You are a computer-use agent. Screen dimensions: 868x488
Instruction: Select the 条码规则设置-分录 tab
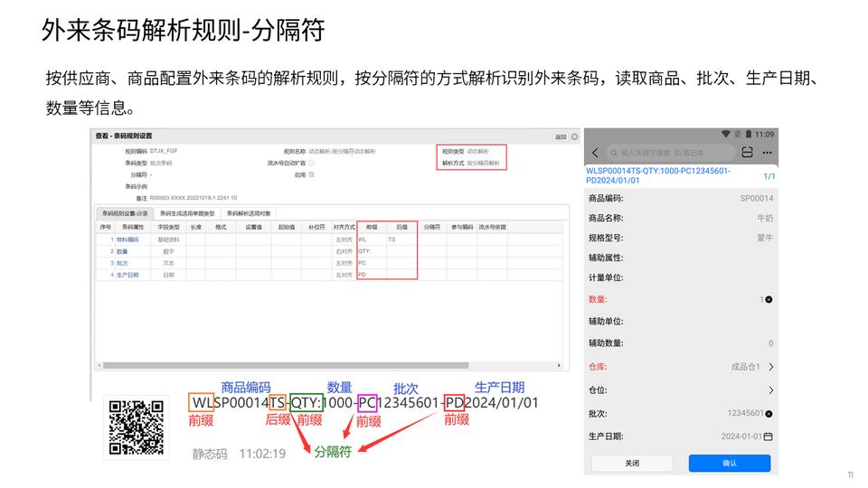click(x=124, y=213)
